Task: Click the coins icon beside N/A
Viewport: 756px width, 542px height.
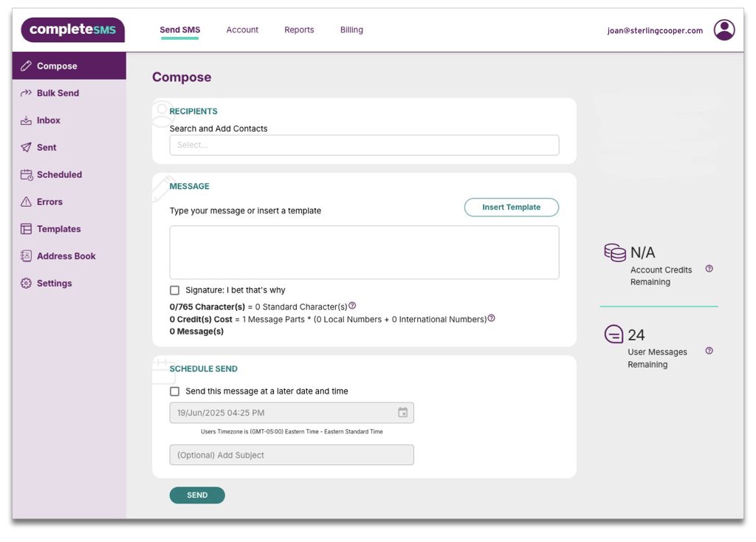Action: tap(615, 253)
